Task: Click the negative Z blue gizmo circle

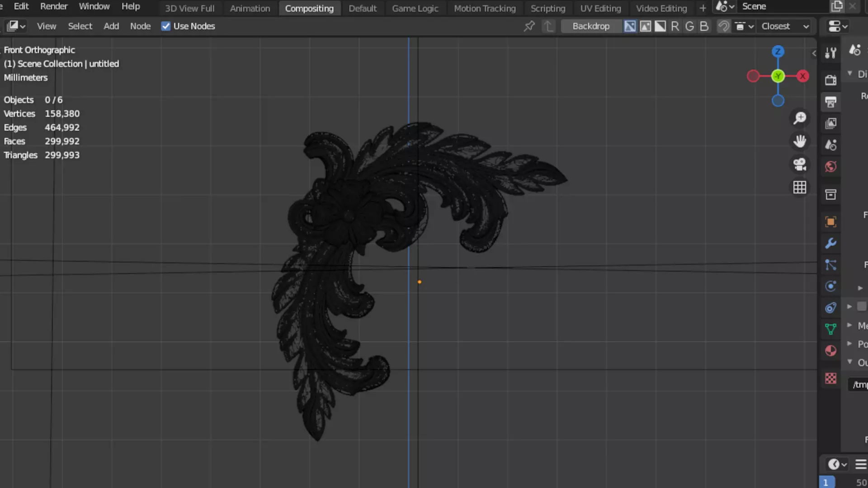Action: click(778, 101)
